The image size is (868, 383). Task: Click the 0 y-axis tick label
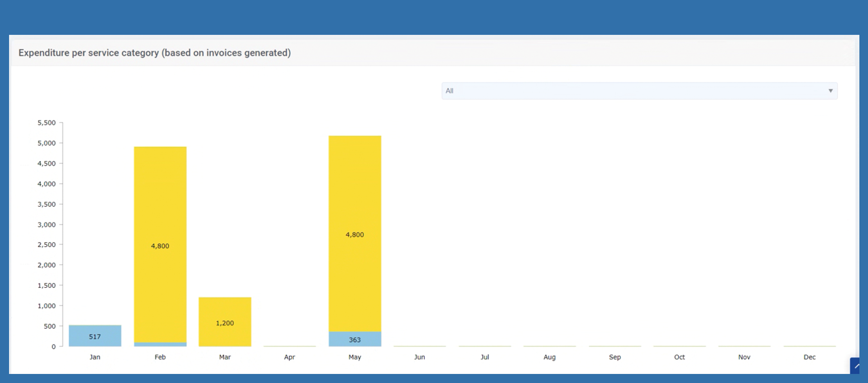click(53, 347)
